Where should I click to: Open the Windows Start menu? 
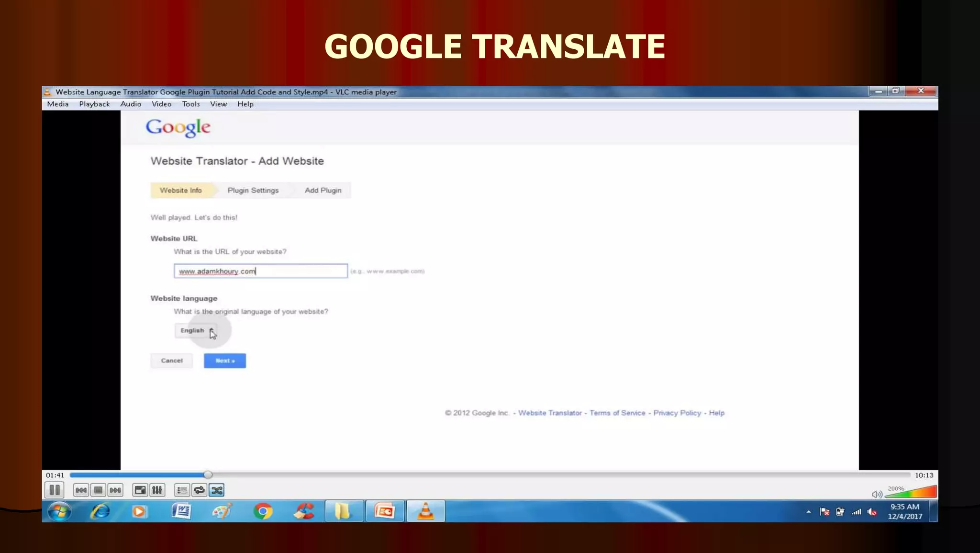point(59,511)
